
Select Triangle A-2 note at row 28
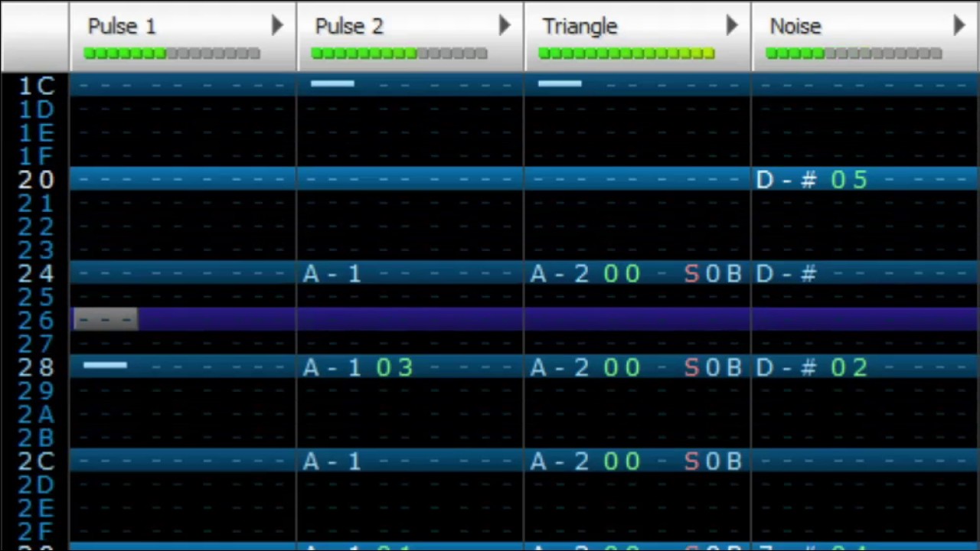[x=560, y=368]
